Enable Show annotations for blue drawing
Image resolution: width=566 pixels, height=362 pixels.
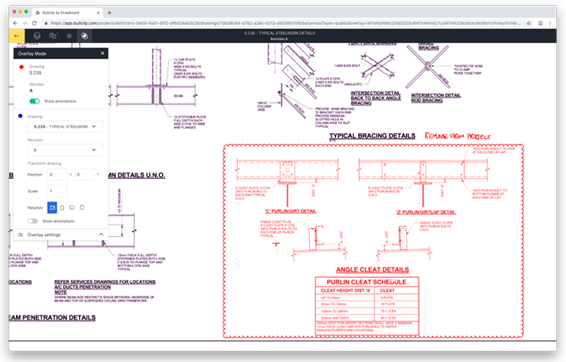(33, 221)
